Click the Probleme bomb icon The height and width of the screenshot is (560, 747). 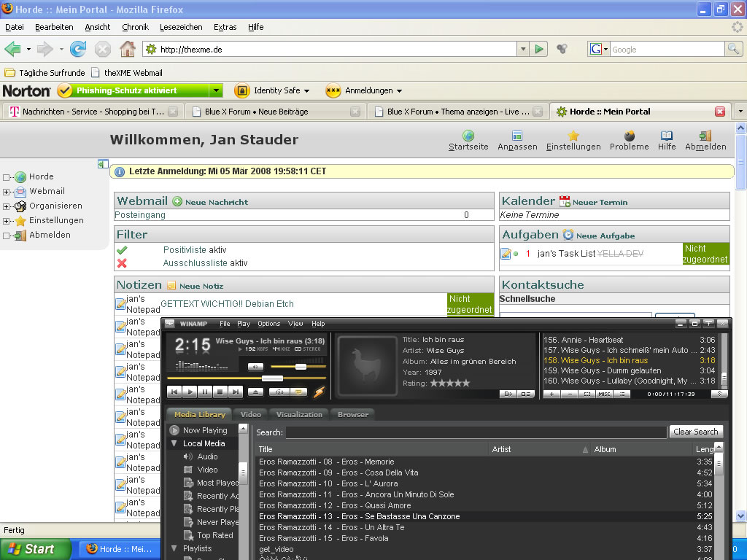click(629, 136)
